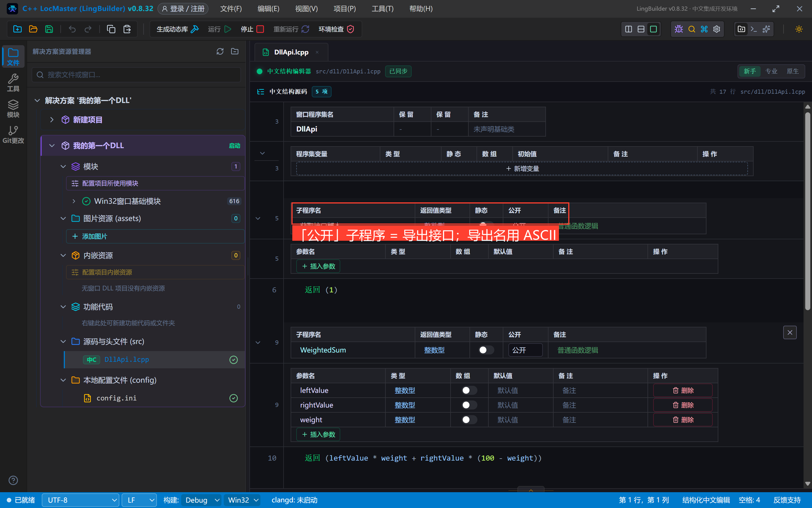Open the 项目(P) menu
Viewport: 812px width, 508px height.
click(344, 9)
